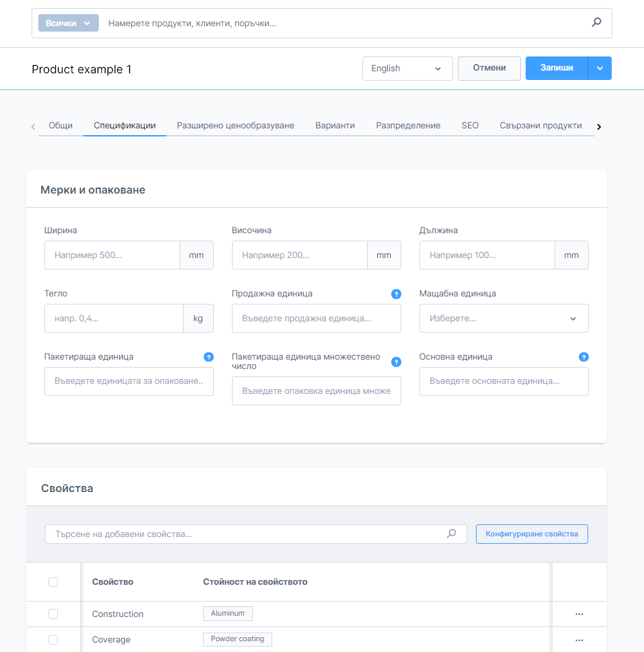Image resolution: width=644 pixels, height=652 pixels.
Task: Check the Construction property checkbox
Action: coord(53,614)
